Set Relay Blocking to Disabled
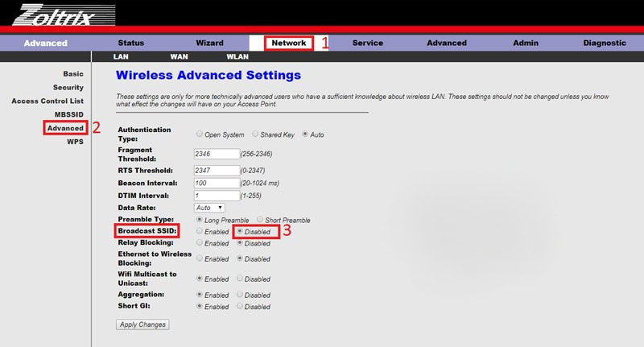Image resolution: width=644 pixels, height=347 pixels. tap(239, 242)
